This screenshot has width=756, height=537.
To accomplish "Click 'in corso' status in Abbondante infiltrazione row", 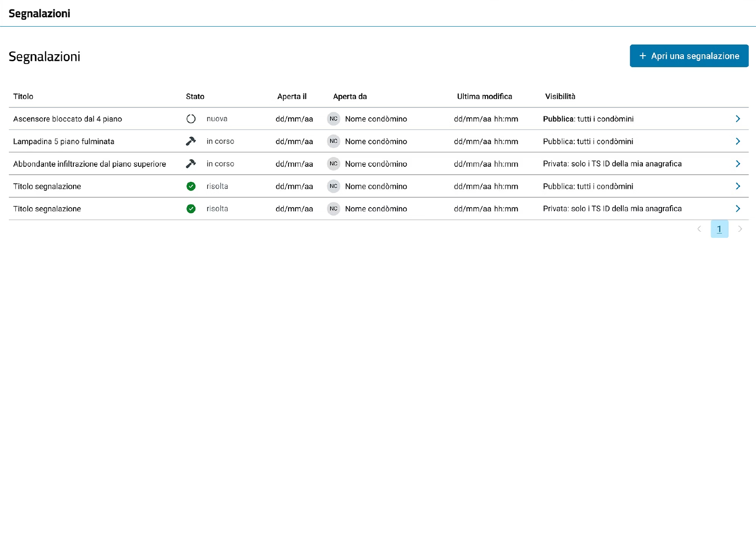I will tap(220, 164).
